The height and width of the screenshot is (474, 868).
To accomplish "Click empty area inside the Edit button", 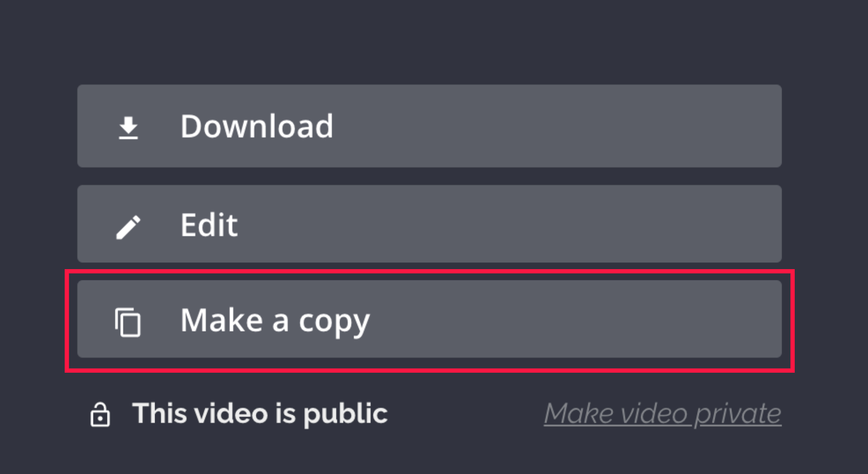I will (511, 224).
